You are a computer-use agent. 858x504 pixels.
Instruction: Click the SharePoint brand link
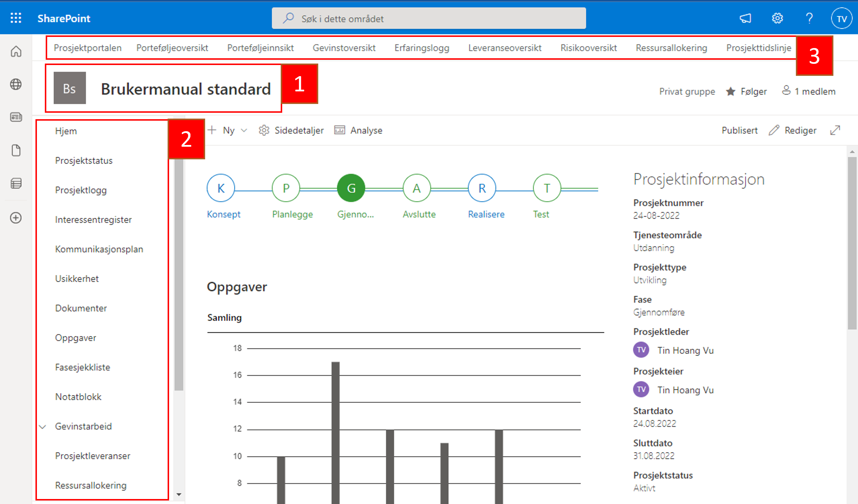click(x=64, y=18)
